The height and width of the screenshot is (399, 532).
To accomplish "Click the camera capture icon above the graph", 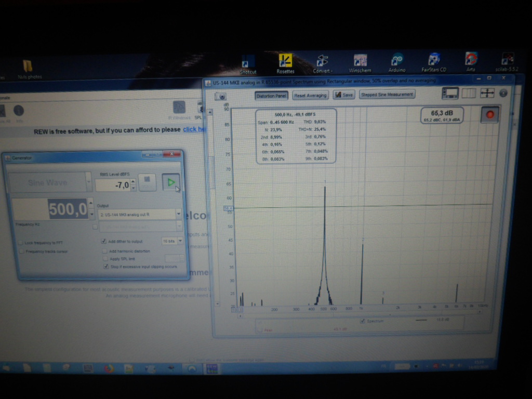I will (220, 96).
